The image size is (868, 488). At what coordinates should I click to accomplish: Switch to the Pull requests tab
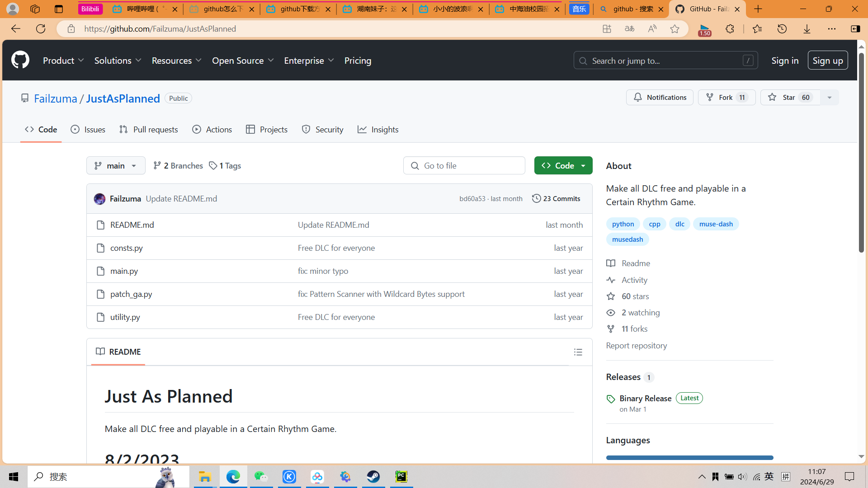pyautogui.click(x=149, y=130)
